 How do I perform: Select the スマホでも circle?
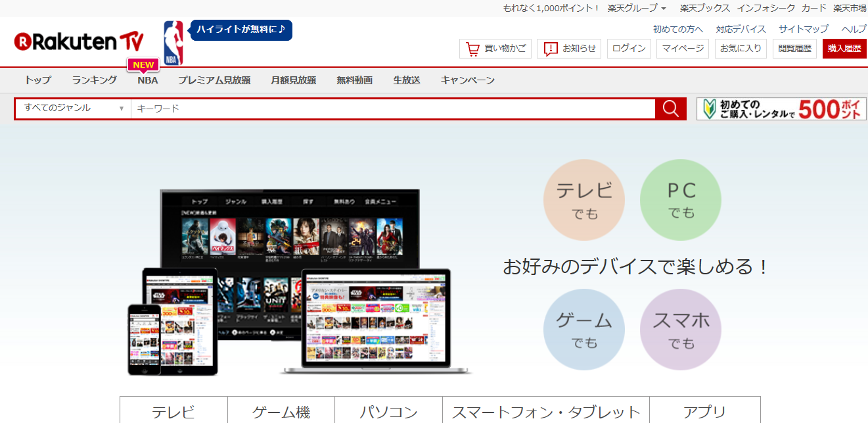[x=681, y=330]
